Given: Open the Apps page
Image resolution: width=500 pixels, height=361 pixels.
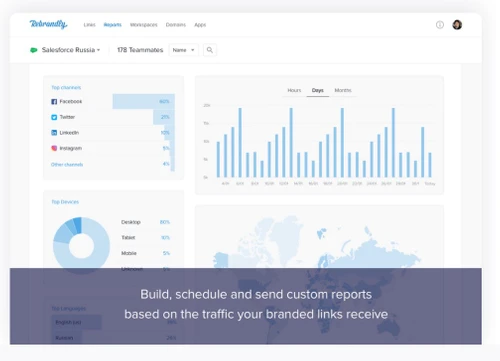Looking at the screenshot, I should click(x=200, y=25).
